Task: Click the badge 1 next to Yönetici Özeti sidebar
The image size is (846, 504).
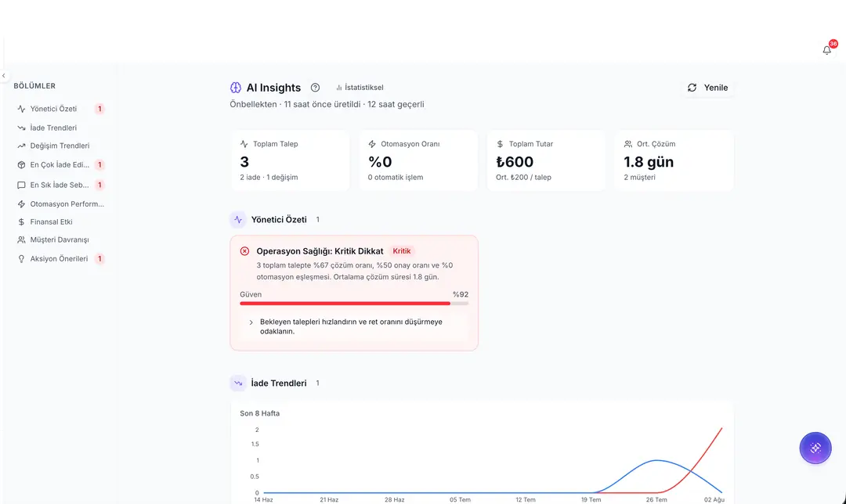Action: pyautogui.click(x=99, y=109)
